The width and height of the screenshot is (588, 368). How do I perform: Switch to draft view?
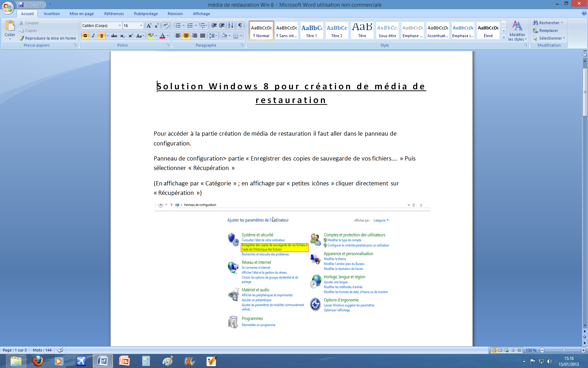click(x=519, y=350)
